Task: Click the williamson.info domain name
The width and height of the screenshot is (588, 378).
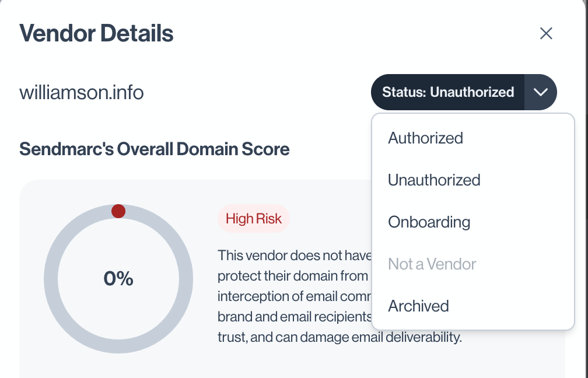Action: point(82,93)
